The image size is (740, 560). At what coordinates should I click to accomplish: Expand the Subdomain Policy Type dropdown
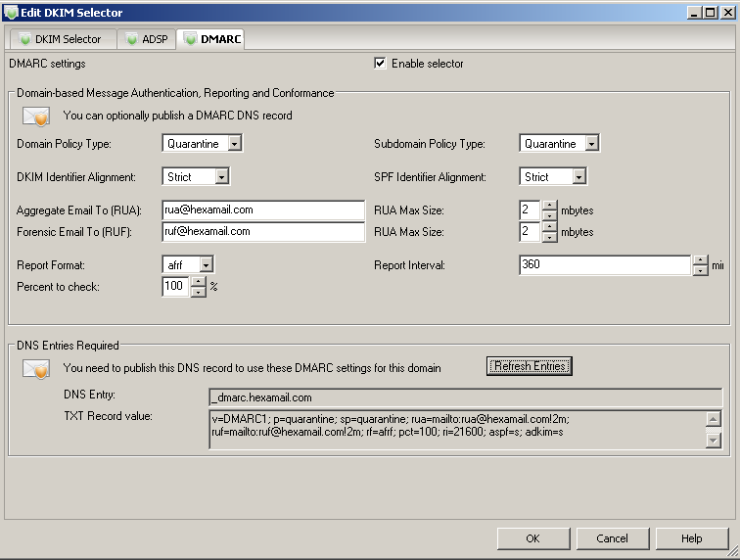[x=591, y=144]
